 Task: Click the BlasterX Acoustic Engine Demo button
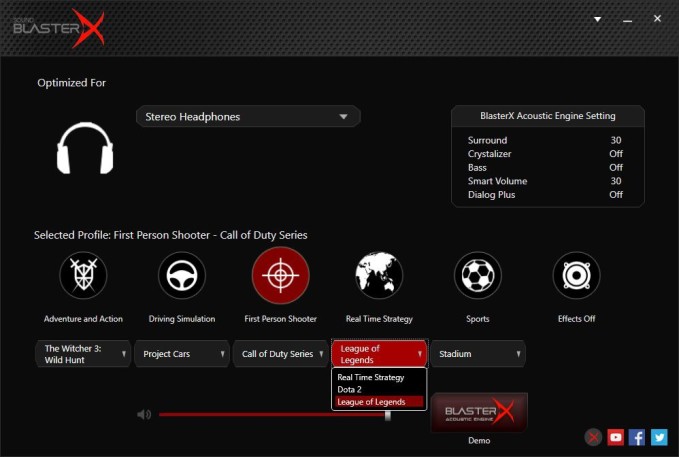coord(479,412)
